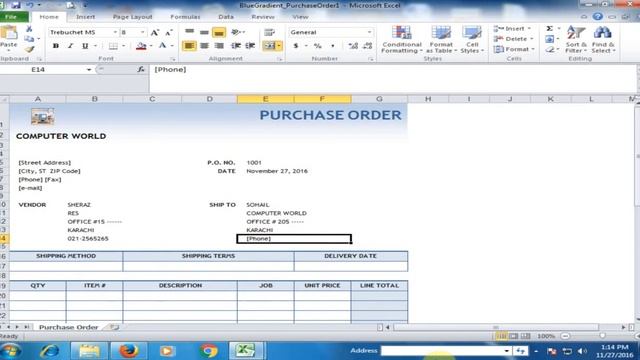The height and width of the screenshot is (360, 640).
Task: Click the Percent Style icon
Action: pyautogui.click(x=318, y=46)
